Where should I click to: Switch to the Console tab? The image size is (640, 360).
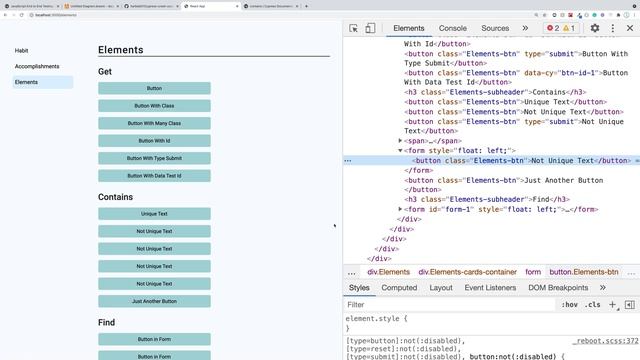453,28
